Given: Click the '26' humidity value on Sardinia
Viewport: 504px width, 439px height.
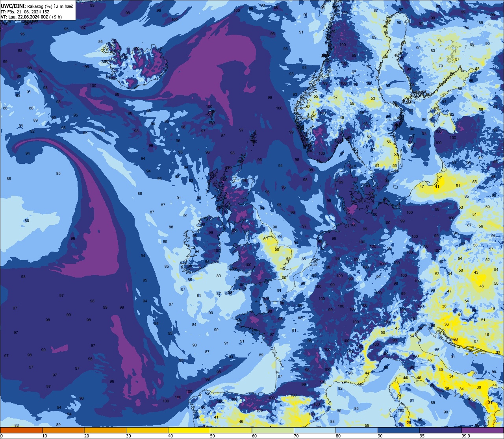Looking at the screenshot, I should tap(409, 423).
